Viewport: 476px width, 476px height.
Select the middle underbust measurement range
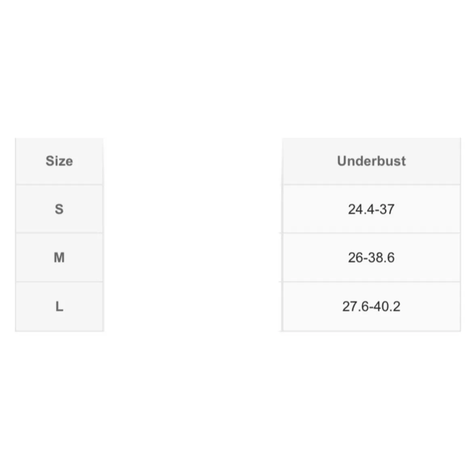pyautogui.click(x=371, y=258)
